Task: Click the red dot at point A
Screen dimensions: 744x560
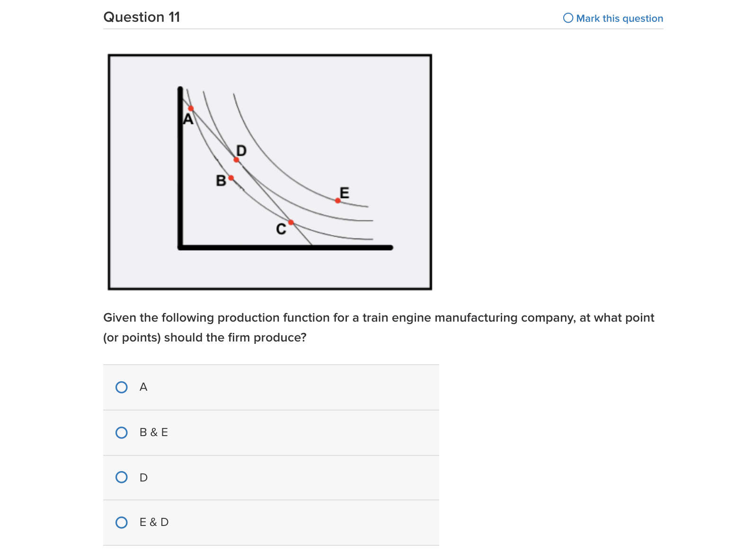Action: pyautogui.click(x=191, y=108)
